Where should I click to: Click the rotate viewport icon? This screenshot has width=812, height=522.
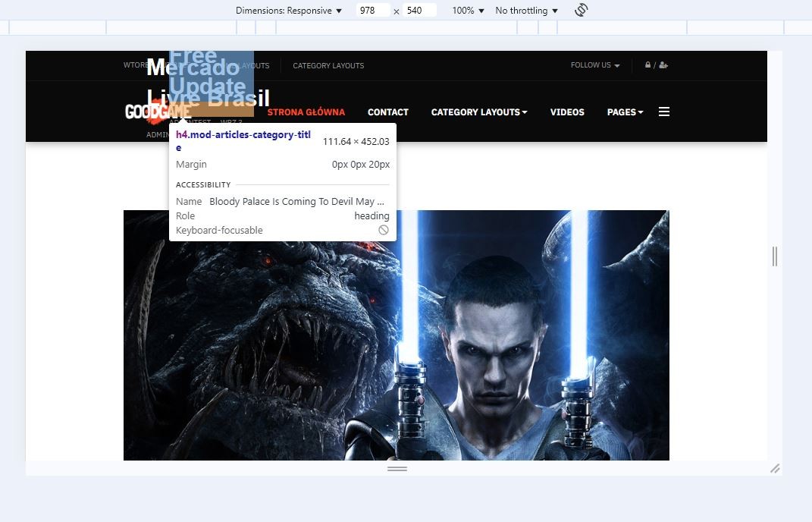[582, 11]
